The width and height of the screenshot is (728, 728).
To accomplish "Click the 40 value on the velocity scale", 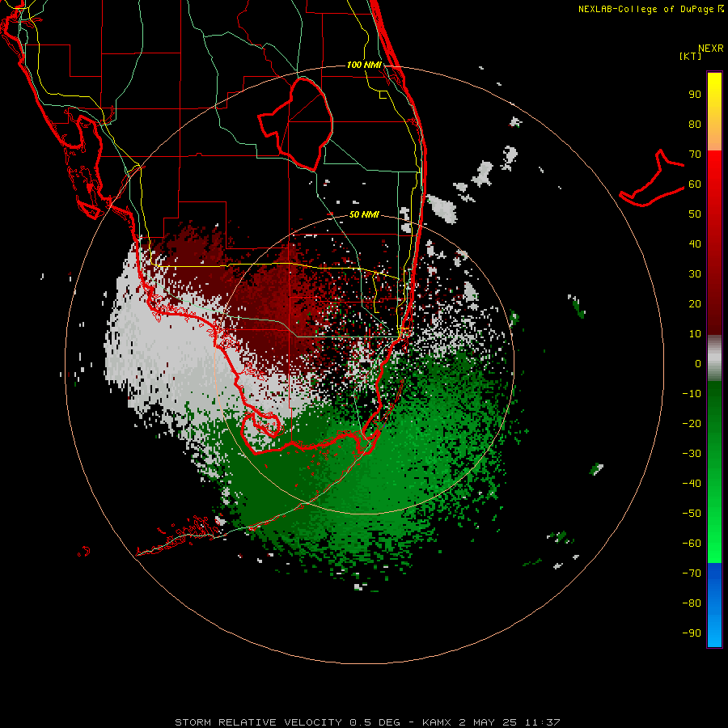I will coord(695,243).
